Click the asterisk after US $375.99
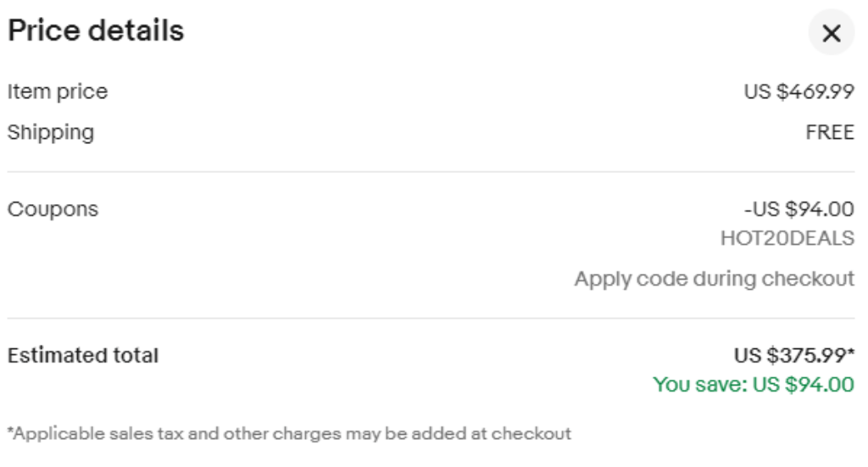The image size is (868, 467). [851, 352]
